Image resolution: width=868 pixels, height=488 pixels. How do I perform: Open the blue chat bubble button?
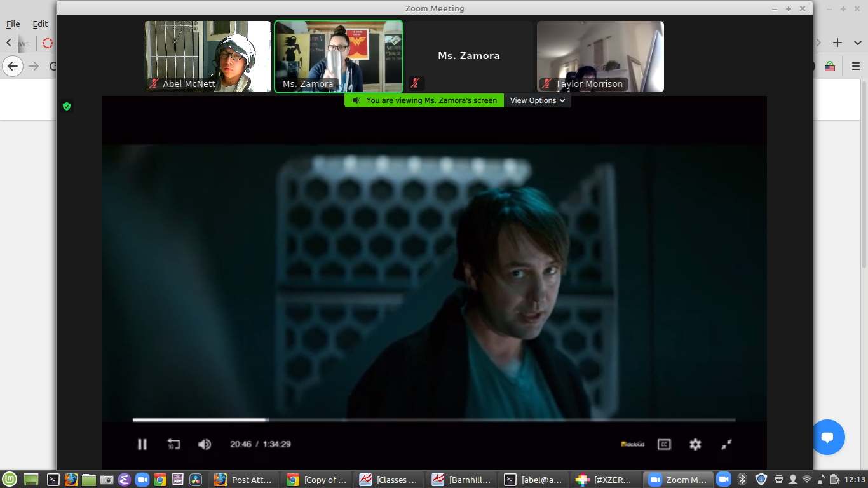[827, 437]
